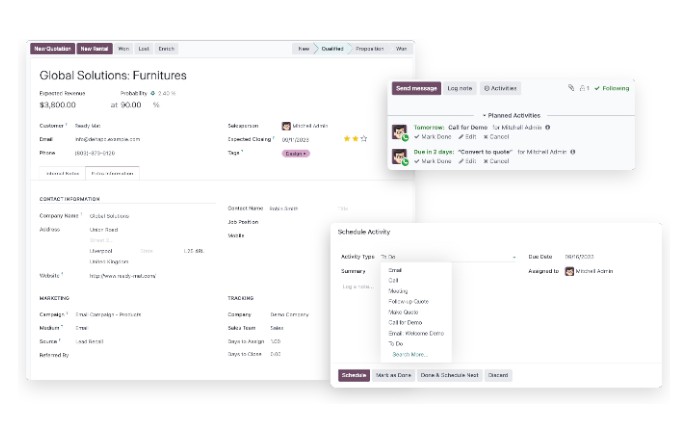
Task: Click the Due Date field
Action: (580, 257)
